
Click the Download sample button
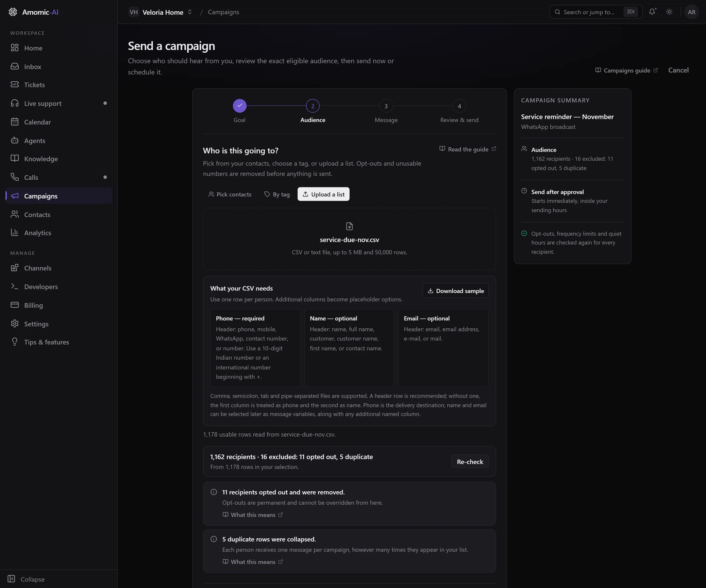(x=456, y=291)
